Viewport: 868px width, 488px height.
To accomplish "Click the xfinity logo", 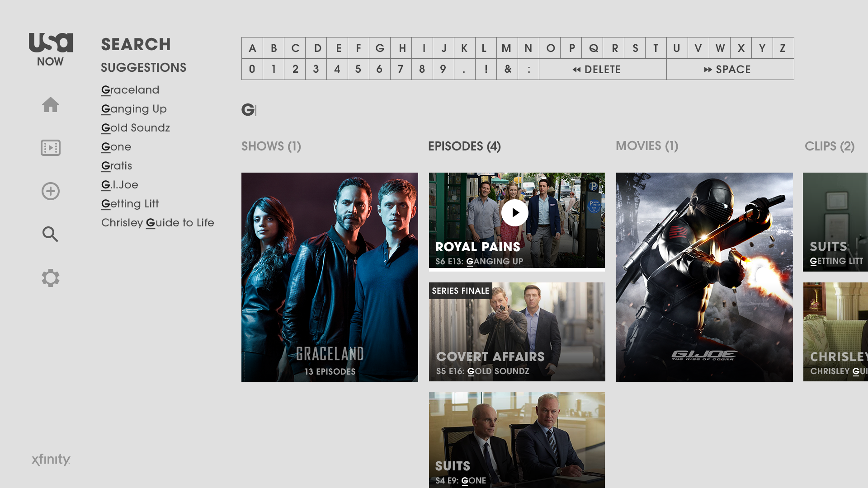I will click(x=51, y=460).
